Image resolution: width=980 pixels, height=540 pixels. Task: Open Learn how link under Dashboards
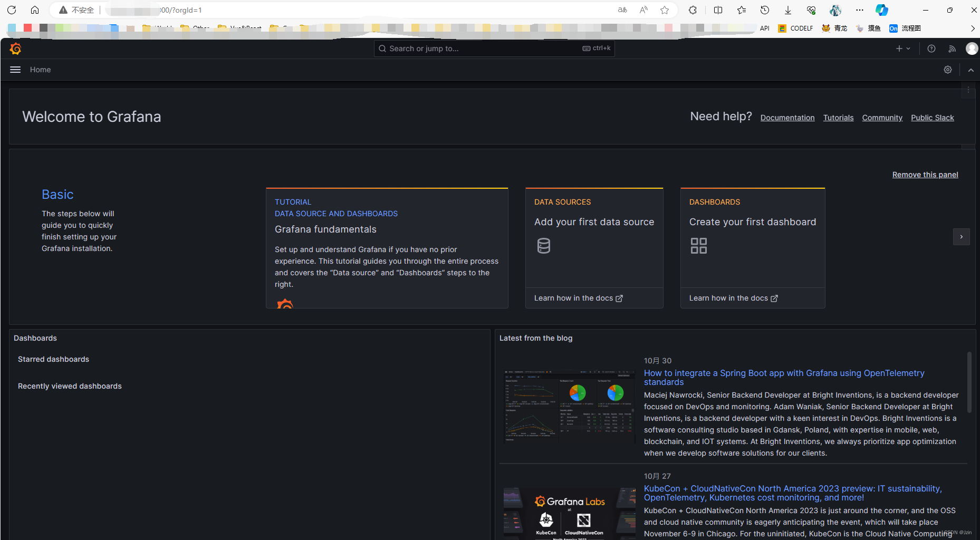click(733, 298)
